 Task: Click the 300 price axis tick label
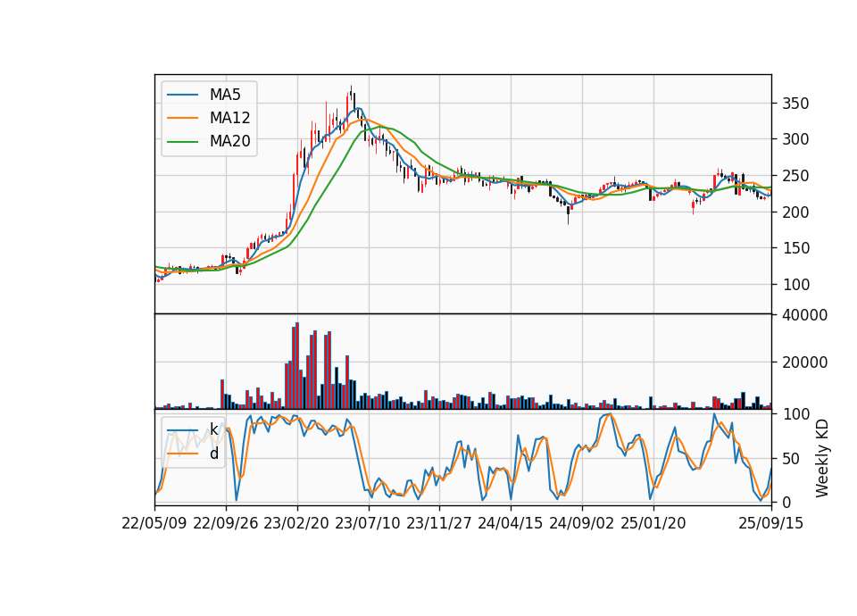click(795, 139)
